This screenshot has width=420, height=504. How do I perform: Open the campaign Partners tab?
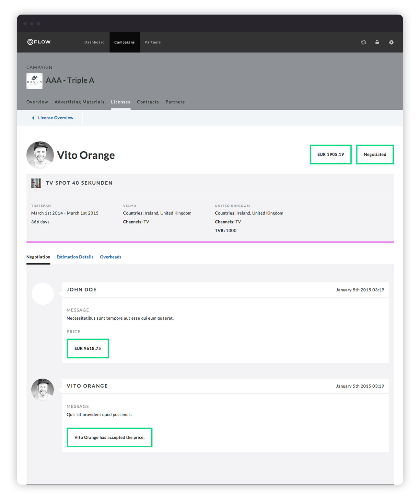[175, 102]
